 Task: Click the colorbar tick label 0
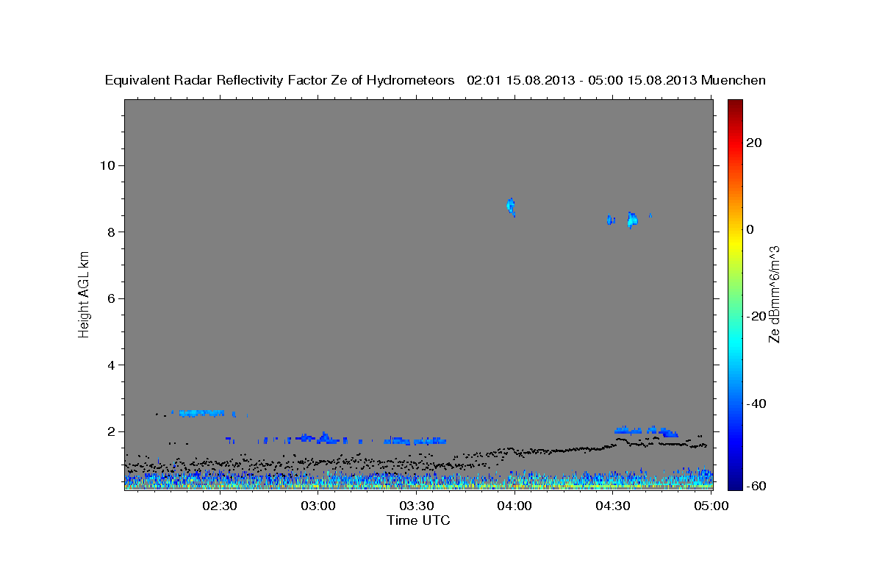click(750, 229)
